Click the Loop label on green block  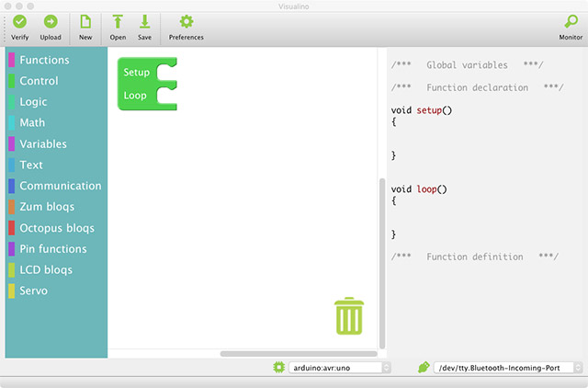point(135,96)
